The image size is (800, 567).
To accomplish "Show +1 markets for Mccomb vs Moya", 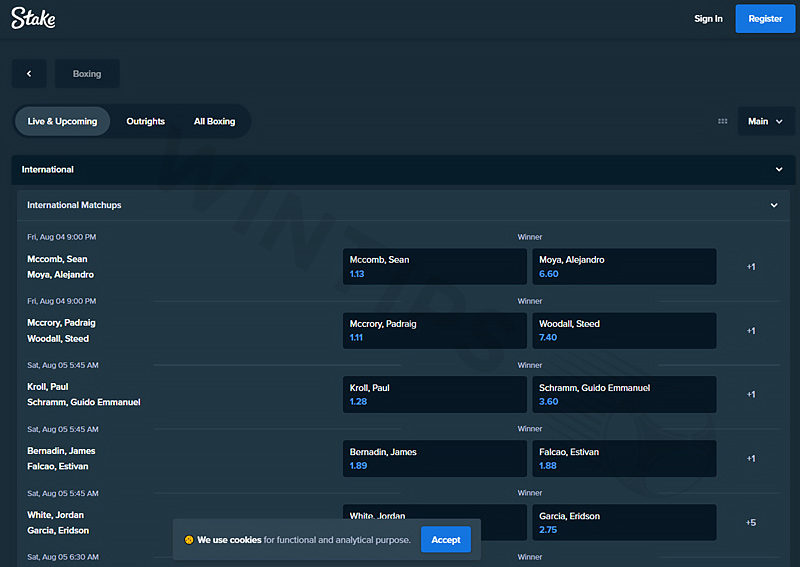I will coord(751,267).
